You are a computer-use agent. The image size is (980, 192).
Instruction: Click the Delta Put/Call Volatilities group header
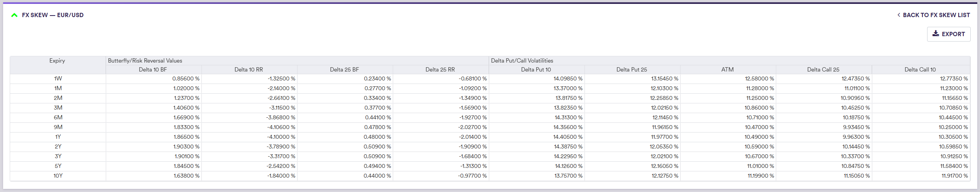pyautogui.click(x=522, y=61)
